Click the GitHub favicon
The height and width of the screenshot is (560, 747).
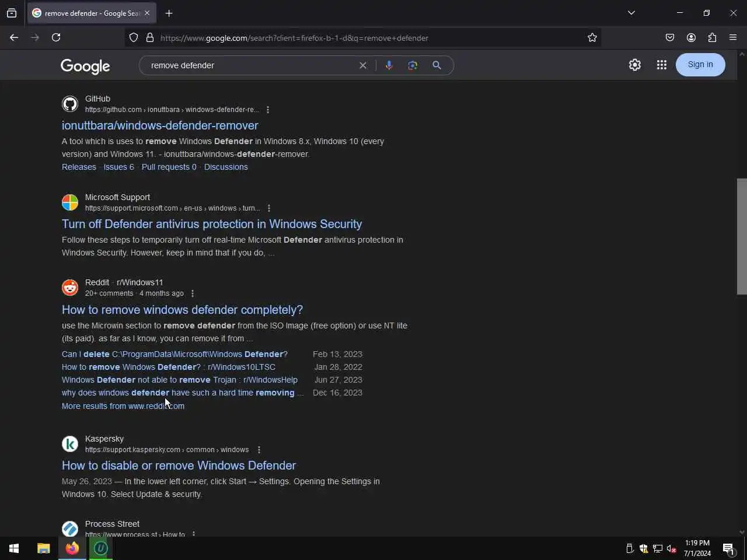click(x=70, y=104)
